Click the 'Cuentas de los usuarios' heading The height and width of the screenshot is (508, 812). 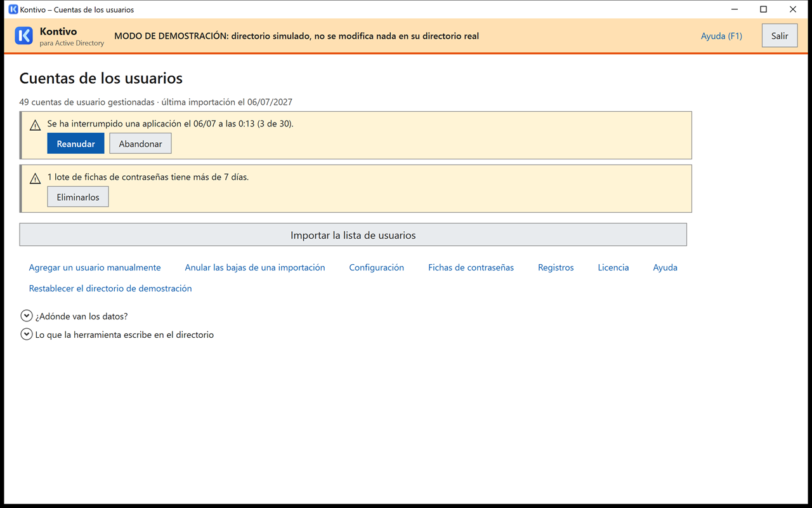point(101,78)
